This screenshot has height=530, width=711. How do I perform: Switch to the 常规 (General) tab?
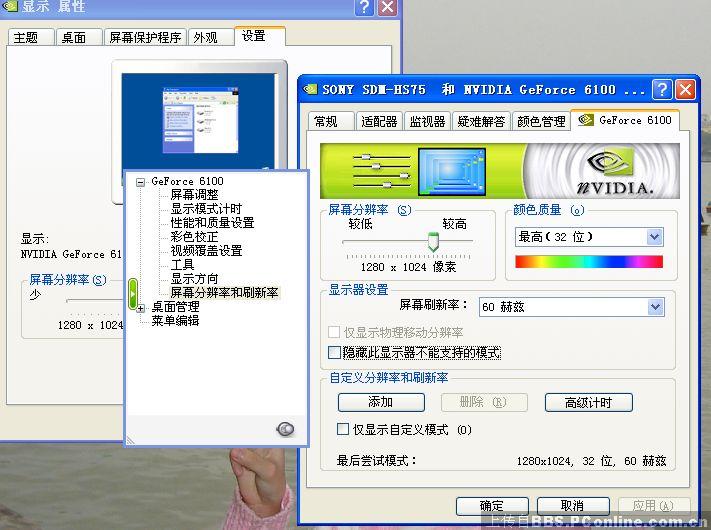pyautogui.click(x=331, y=122)
